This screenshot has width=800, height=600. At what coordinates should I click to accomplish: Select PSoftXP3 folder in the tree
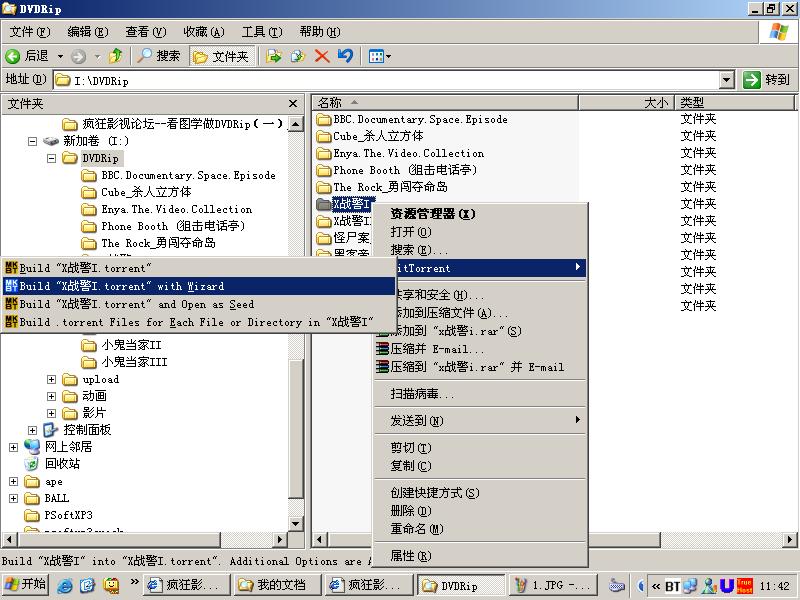[x=68, y=515]
